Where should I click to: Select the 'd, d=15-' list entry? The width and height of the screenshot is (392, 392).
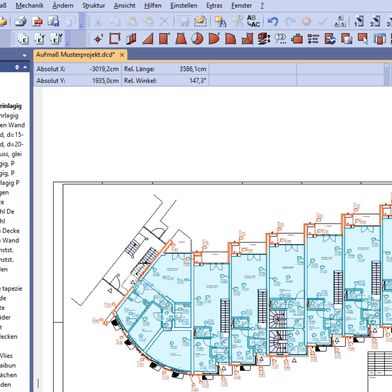[x=12, y=135]
